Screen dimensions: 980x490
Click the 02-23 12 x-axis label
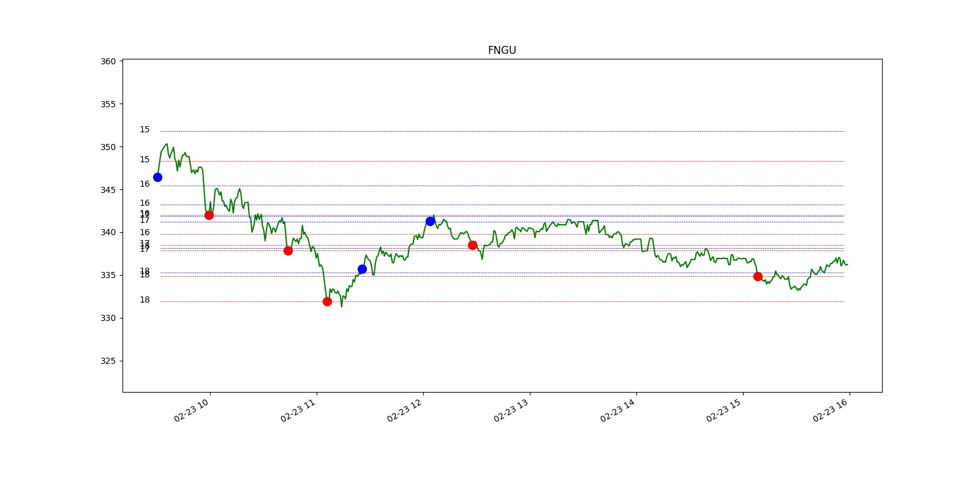coord(404,410)
